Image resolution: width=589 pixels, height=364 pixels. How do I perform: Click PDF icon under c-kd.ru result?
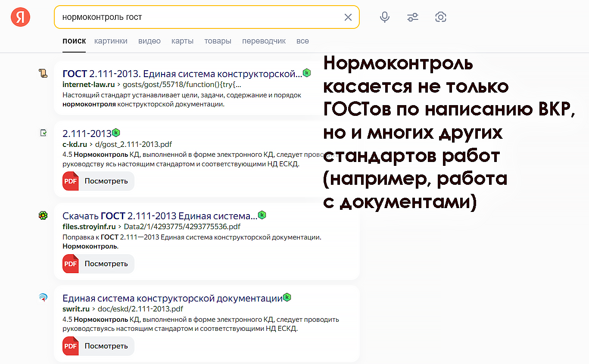(x=71, y=181)
